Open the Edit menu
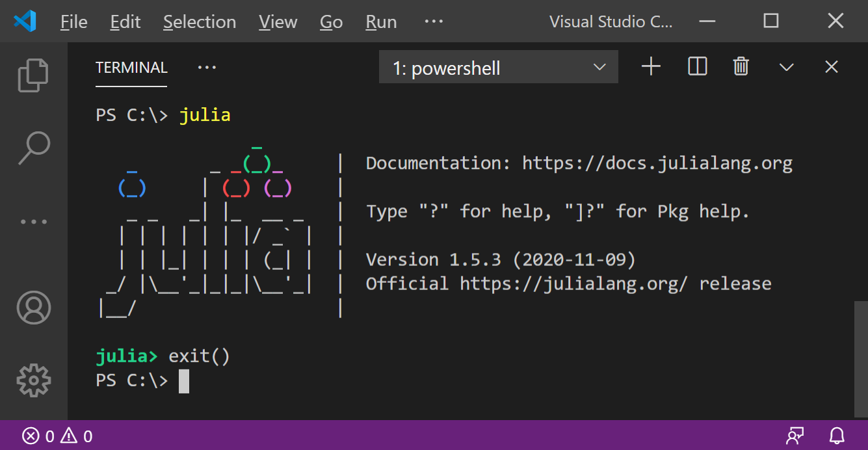 125,22
